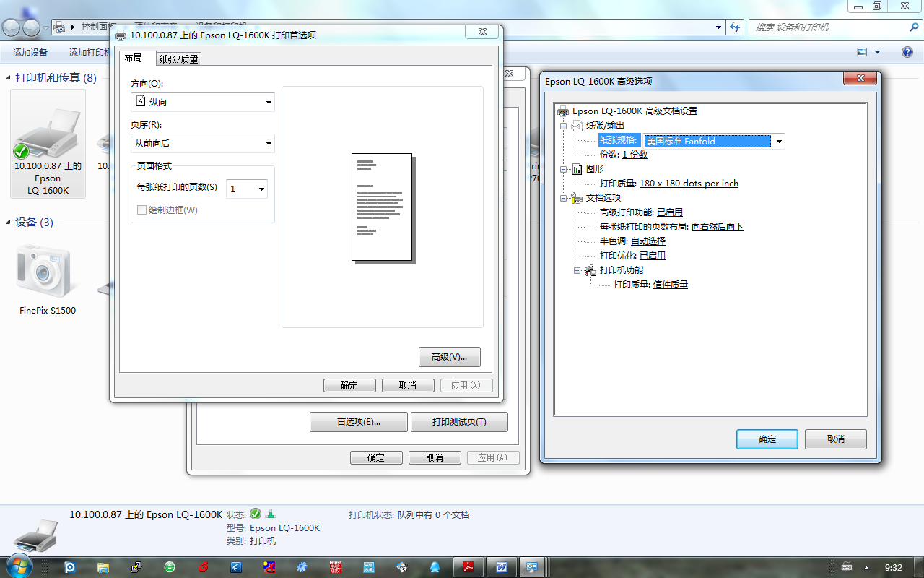
Task: Click the Forward arrow in the explorer window
Action: pos(32,27)
